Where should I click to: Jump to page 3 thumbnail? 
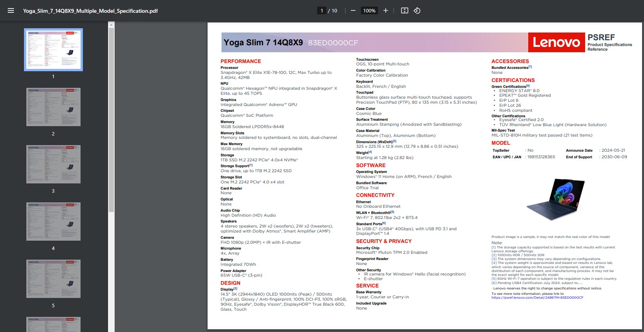(x=53, y=164)
